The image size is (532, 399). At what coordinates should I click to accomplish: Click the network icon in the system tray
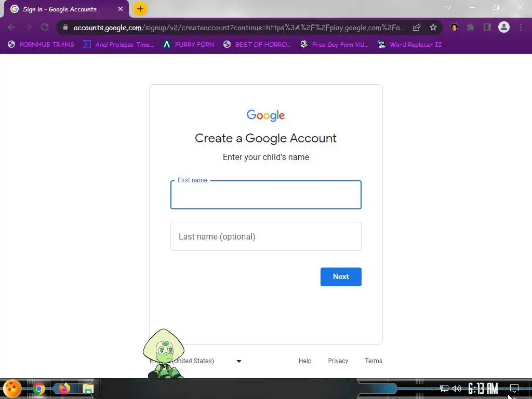coord(444,389)
